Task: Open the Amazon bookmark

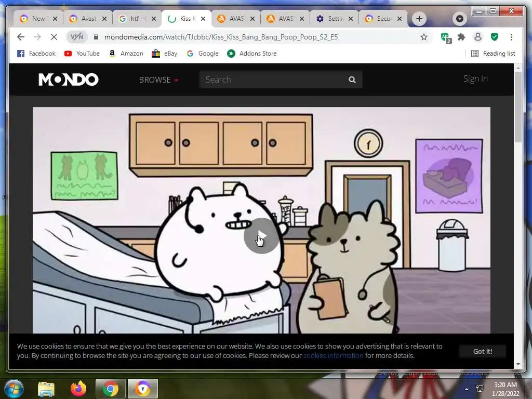Action: pos(126,54)
